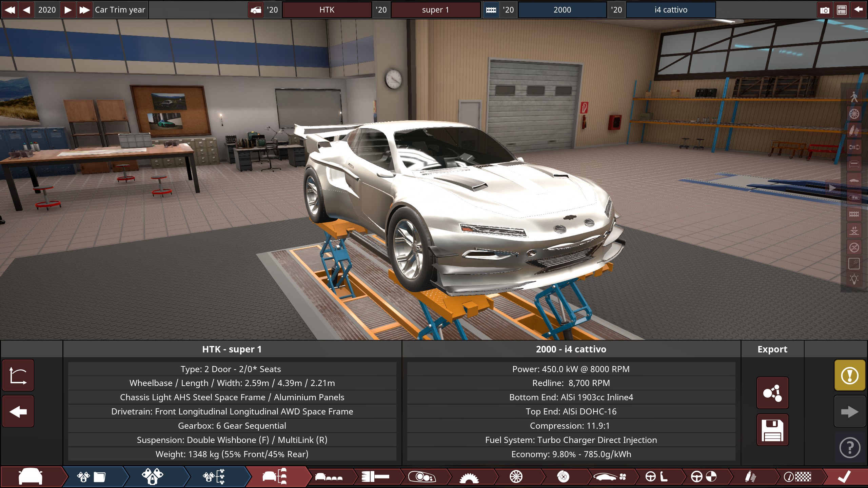
Task: Click the top-right exit arrow button
Action: 858,10
